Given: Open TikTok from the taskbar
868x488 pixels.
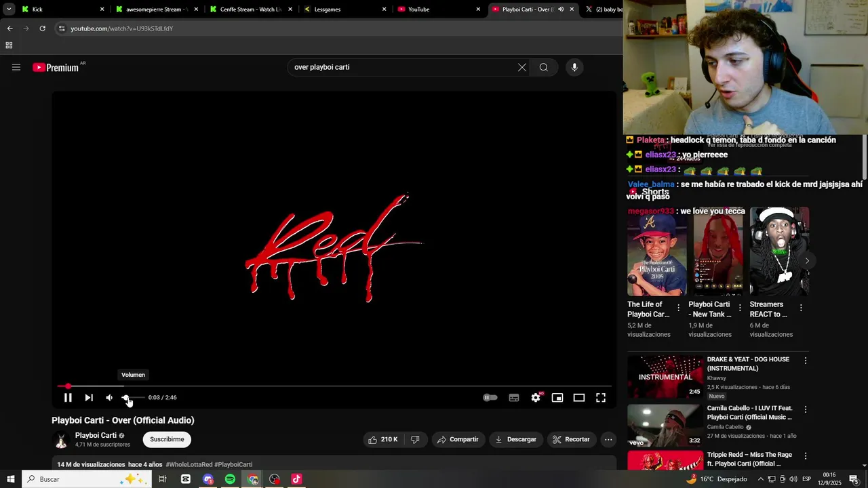Looking at the screenshot, I should pyautogui.click(x=296, y=479).
